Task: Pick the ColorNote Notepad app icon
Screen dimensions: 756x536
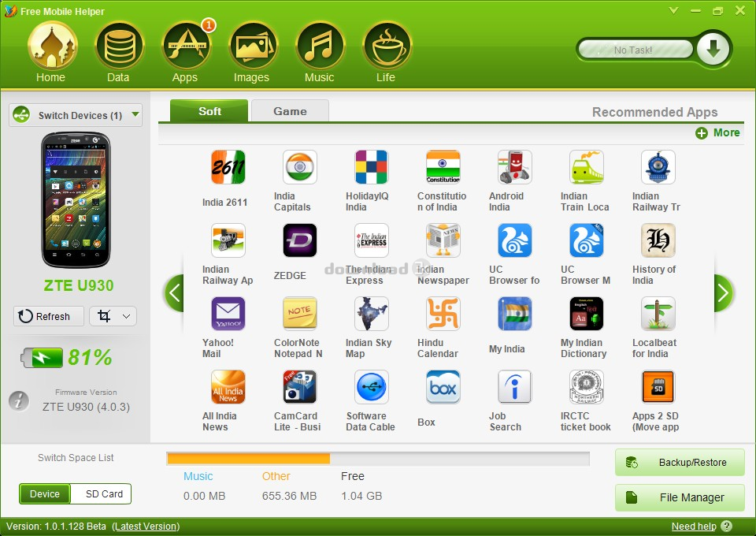Action: (x=299, y=314)
